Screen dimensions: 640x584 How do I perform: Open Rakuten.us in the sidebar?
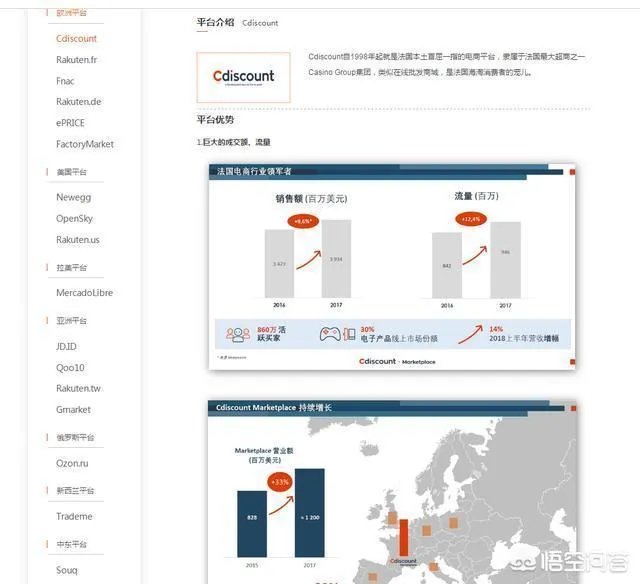click(x=78, y=240)
